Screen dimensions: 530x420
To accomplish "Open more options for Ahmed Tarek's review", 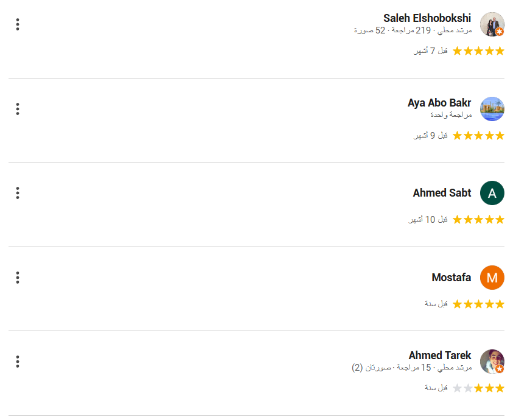I will click(x=18, y=362).
